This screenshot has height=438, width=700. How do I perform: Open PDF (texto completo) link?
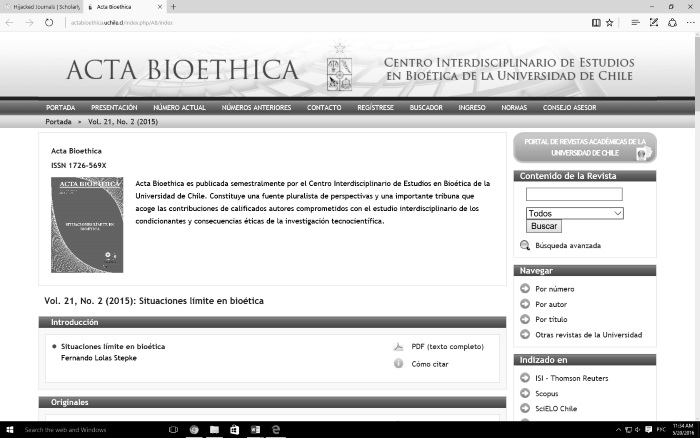[x=447, y=346]
